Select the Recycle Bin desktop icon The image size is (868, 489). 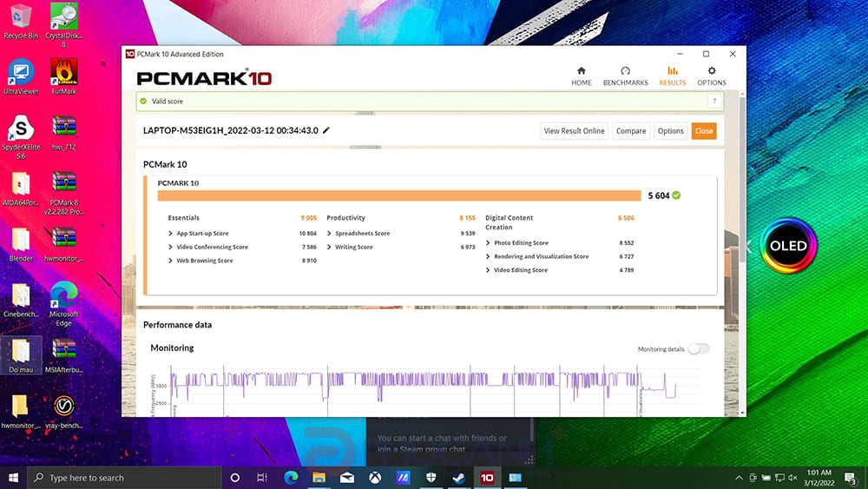[x=21, y=23]
